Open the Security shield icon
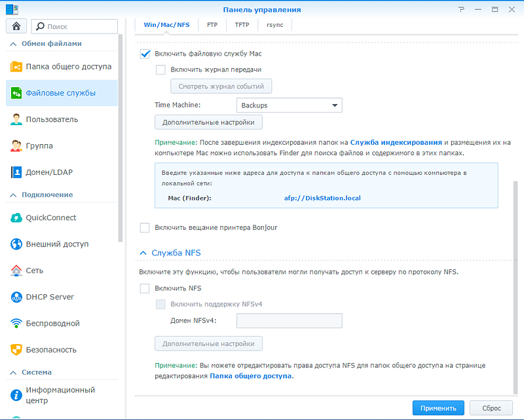The height and width of the screenshot is (420, 524). tap(16, 350)
